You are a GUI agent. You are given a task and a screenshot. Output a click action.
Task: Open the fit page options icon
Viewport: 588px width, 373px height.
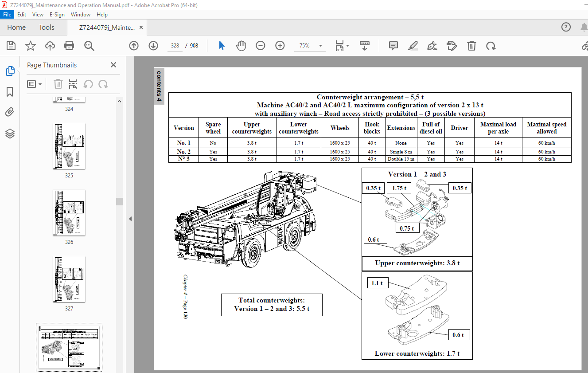(x=342, y=46)
